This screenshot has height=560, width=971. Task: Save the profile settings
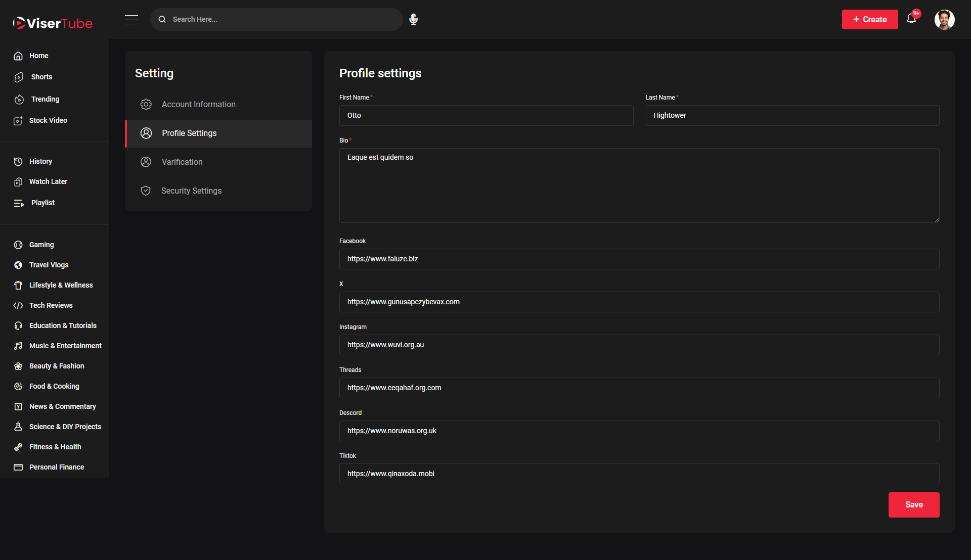913,504
